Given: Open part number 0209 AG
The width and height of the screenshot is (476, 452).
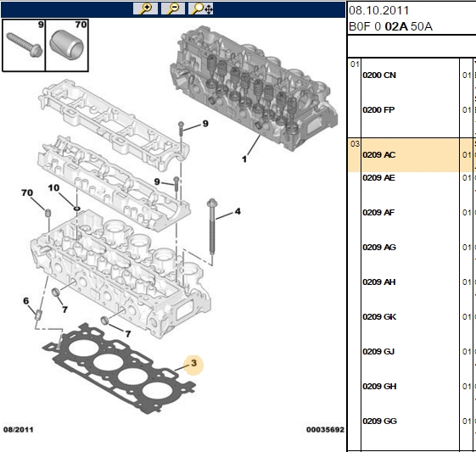Looking at the screenshot, I should point(379,248).
